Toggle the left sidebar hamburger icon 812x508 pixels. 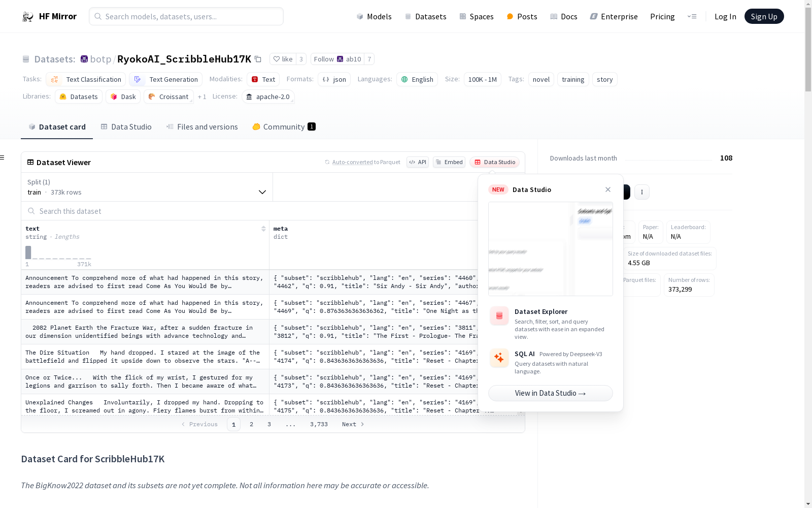click(3, 157)
